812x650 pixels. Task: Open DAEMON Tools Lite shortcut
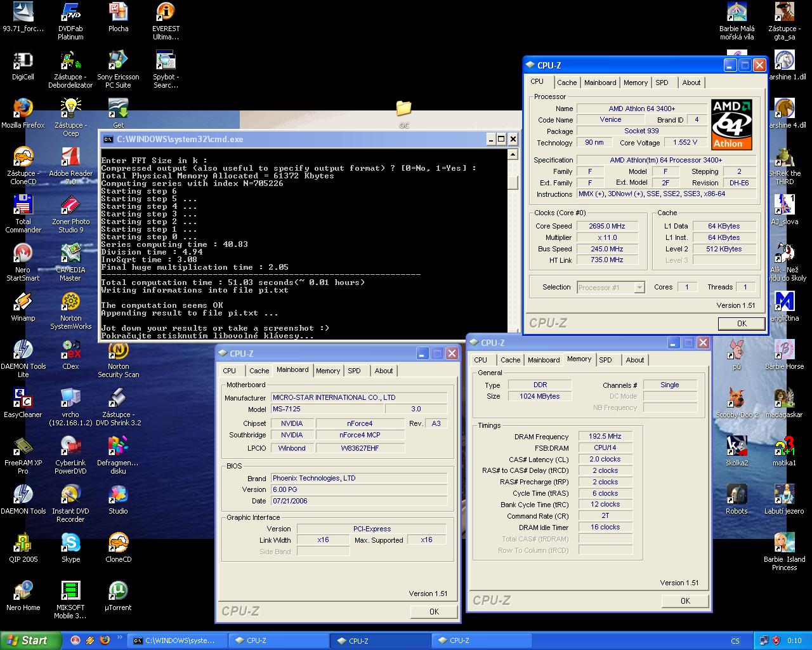(23, 359)
